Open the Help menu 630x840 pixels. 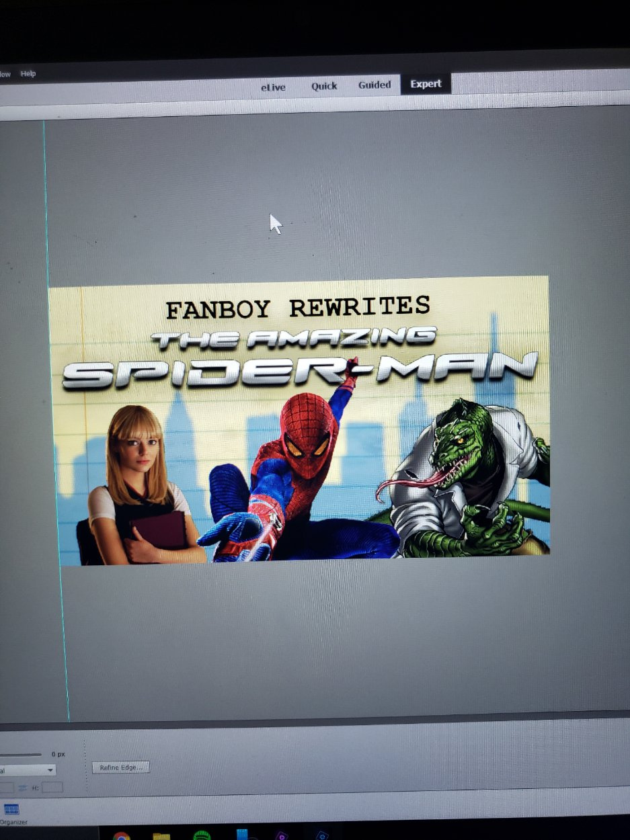tap(28, 74)
